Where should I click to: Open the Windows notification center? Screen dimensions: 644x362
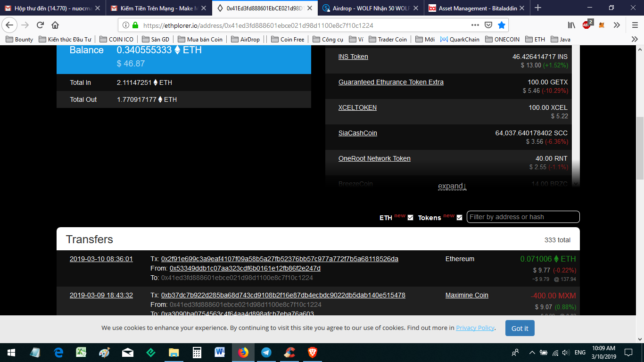[x=628, y=353]
